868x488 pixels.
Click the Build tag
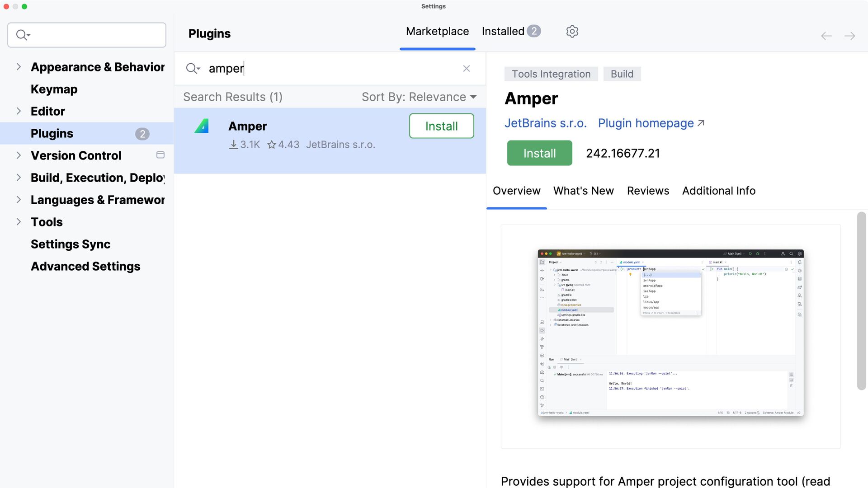coord(622,74)
